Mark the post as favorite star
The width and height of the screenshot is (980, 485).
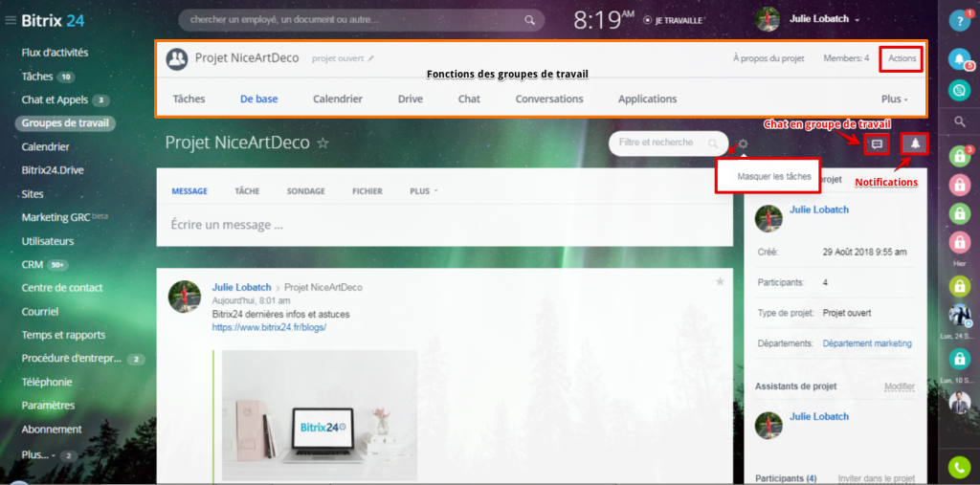pyautogui.click(x=720, y=282)
